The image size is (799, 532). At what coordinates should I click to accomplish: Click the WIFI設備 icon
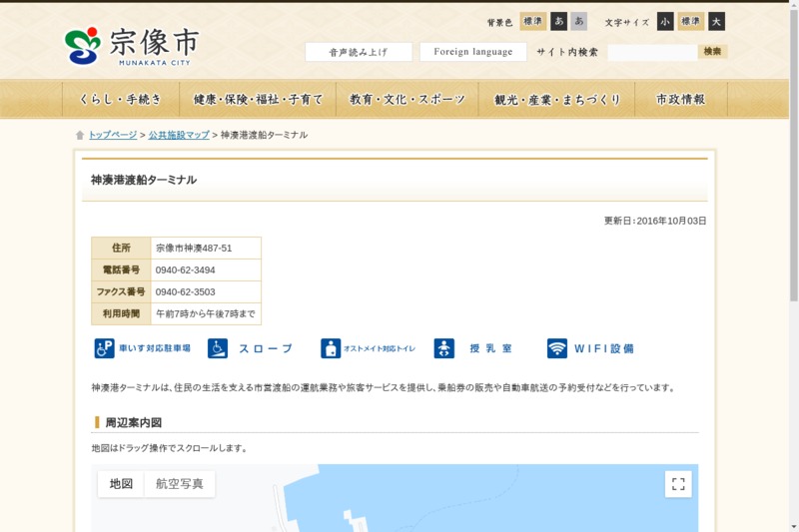[557, 348]
